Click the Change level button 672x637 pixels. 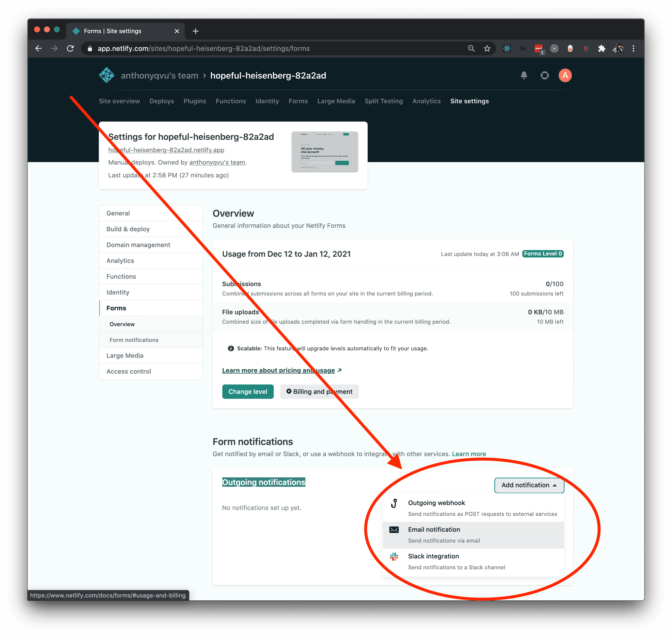pyautogui.click(x=248, y=391)
